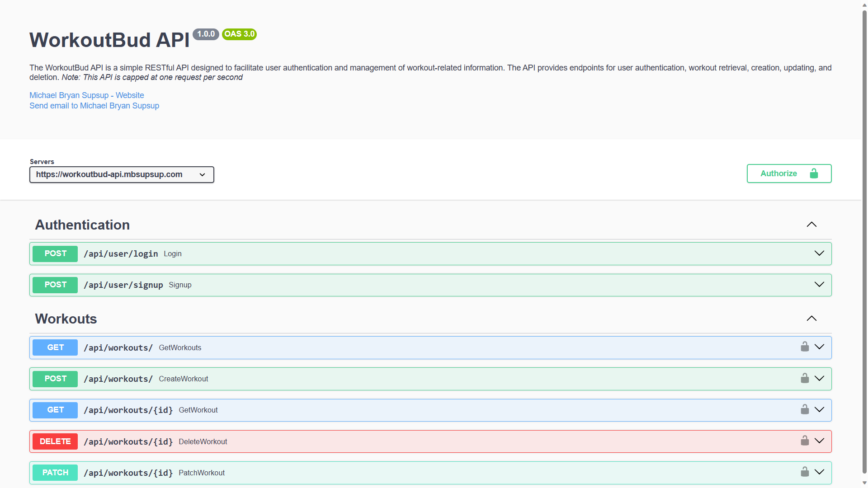Image resolution: width=868 pixels, height=488 pixels.
Task: Click the /api/user/login path text
Action: coord(121,254)
